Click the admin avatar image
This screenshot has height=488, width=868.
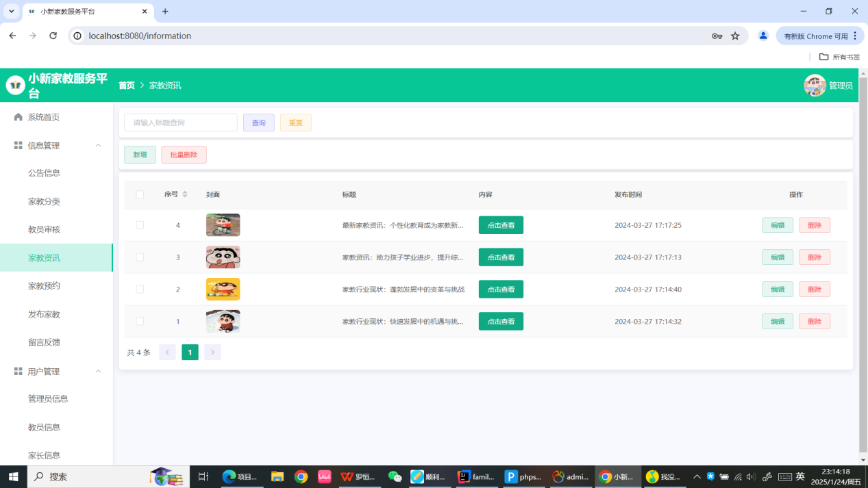pyautogui.click(x=815, y=86)
